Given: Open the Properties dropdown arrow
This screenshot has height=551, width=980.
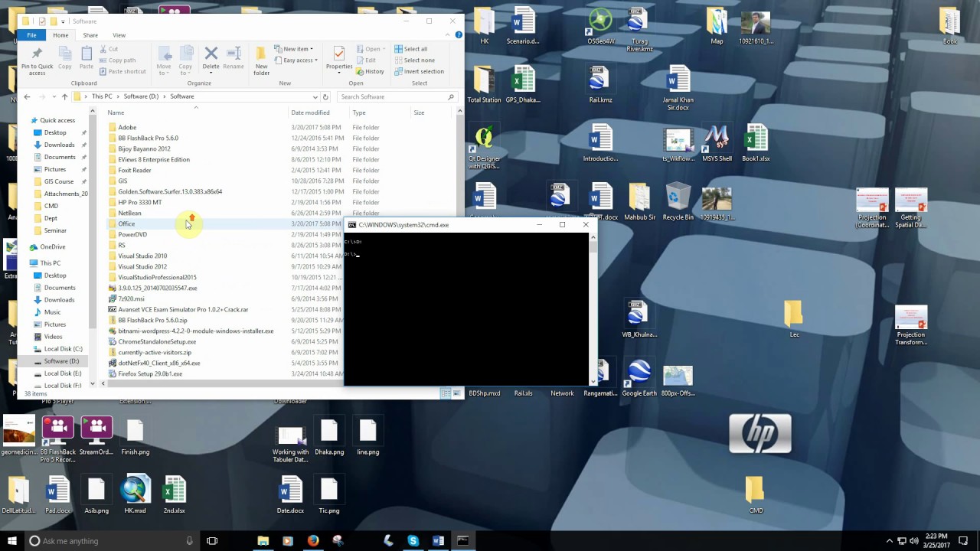Looking at the screenshot, I should 338,73.
